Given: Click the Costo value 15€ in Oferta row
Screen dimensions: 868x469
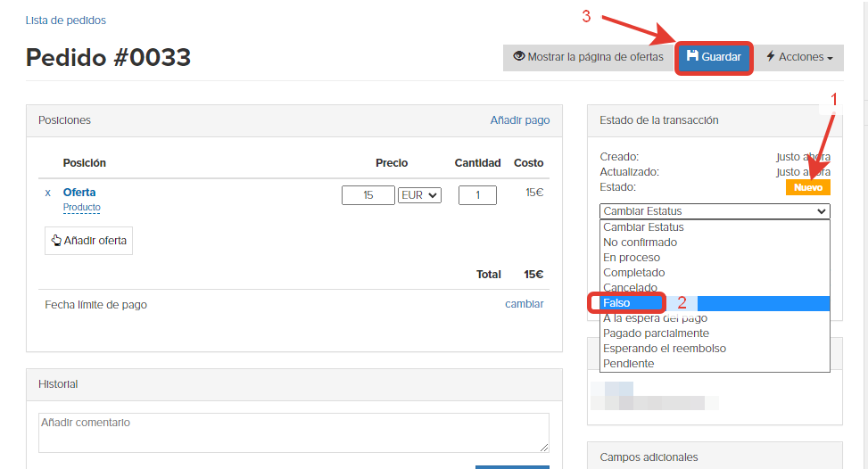Looking at the screenshot, I should click(534, 193).
